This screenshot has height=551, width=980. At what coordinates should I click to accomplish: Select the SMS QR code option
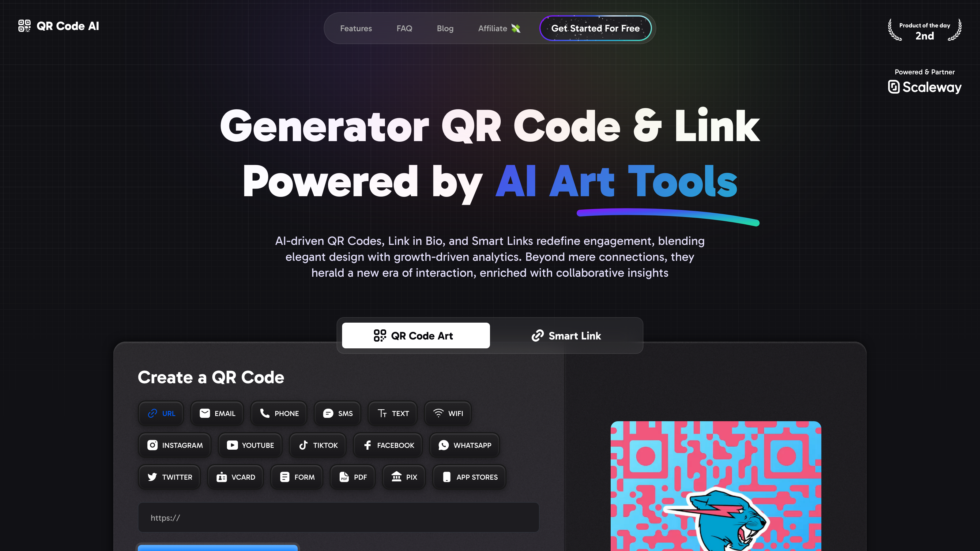[x=338, y=413]
